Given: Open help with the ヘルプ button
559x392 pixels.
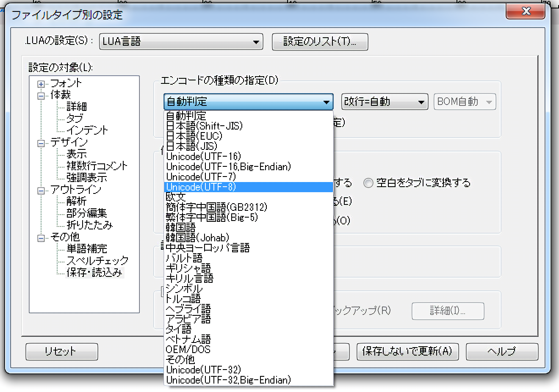Looking at the screenshot, I should point(502,351).
